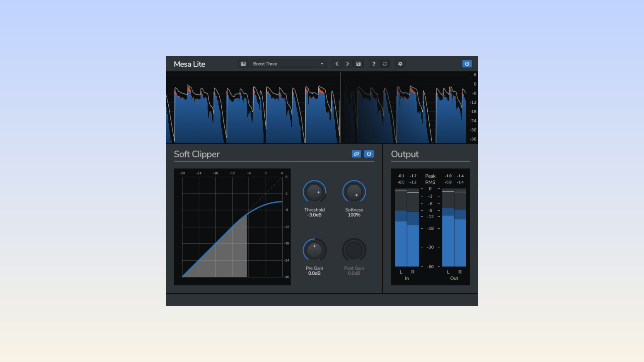Image resolution: width=644 pixels, height=362 pixels.
Task: Click the Pre Gain 0.0dB value
Action: coord(314,273)
